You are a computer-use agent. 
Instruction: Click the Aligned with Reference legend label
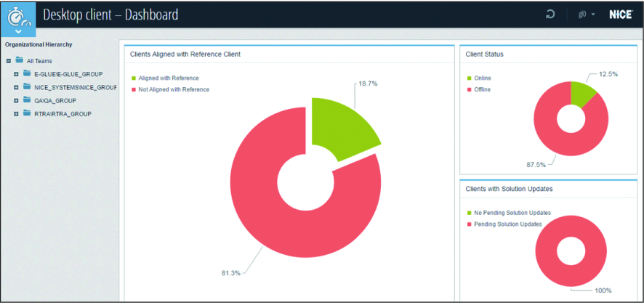point(169,78)
